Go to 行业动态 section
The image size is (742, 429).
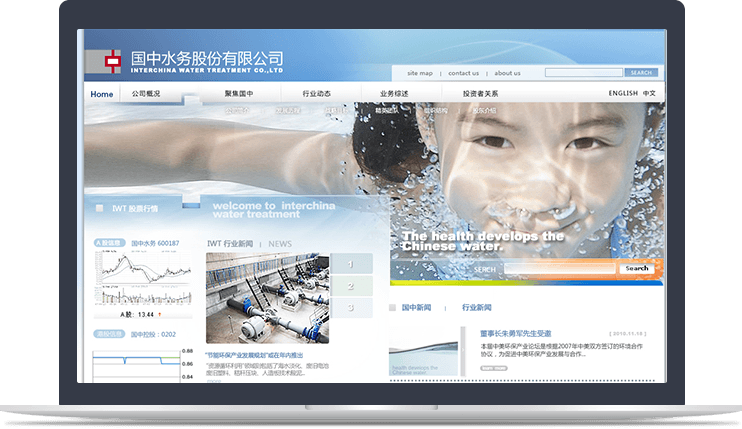click(x=317, y=94)
